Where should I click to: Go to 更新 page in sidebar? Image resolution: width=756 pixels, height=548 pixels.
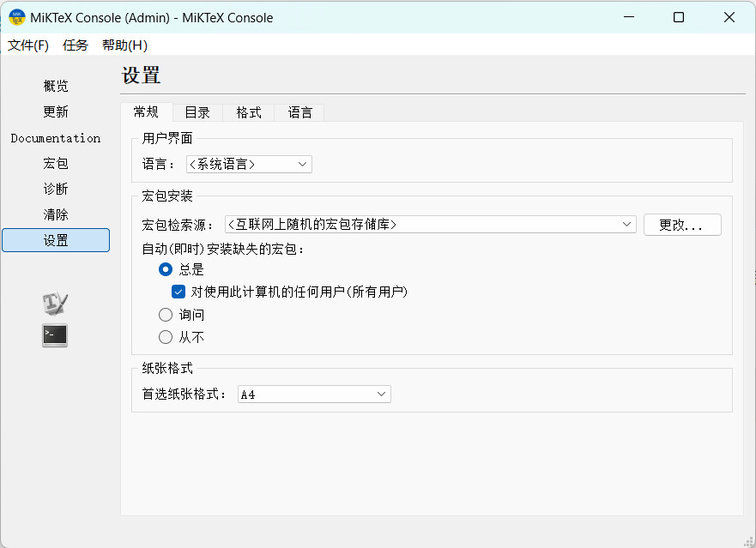[56, 111]
